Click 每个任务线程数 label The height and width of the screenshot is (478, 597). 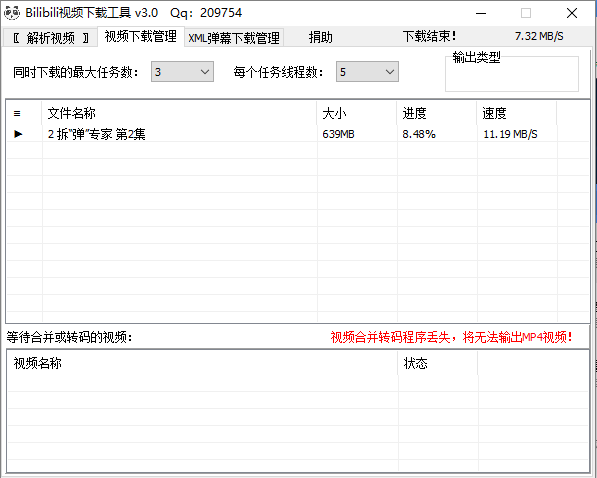pyautogui.click(x=279, y=72)
